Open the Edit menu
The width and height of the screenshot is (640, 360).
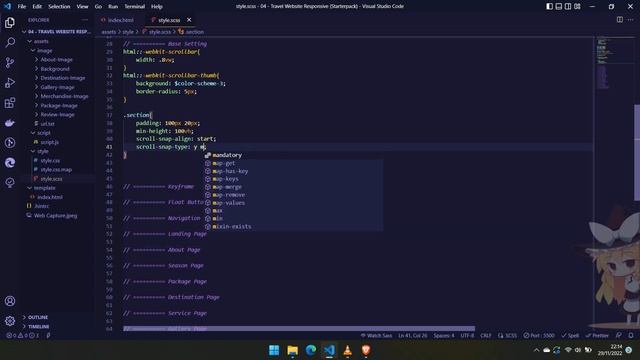[37, 7]
